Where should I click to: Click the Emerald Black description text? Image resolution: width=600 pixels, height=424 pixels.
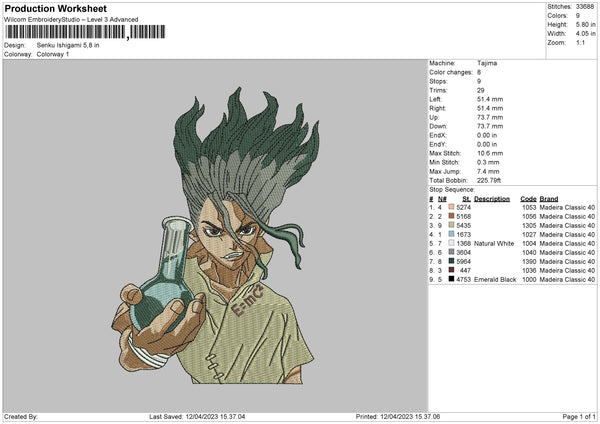click(495, 279)
